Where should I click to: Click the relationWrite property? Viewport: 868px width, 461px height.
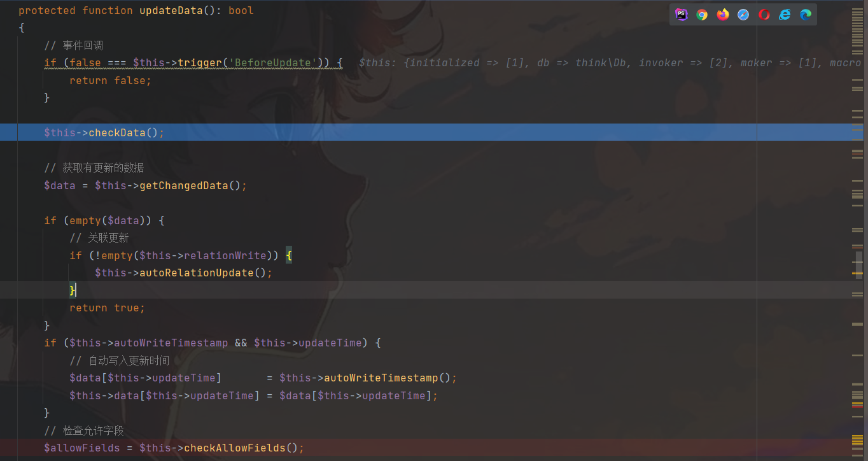pos(225,255)
